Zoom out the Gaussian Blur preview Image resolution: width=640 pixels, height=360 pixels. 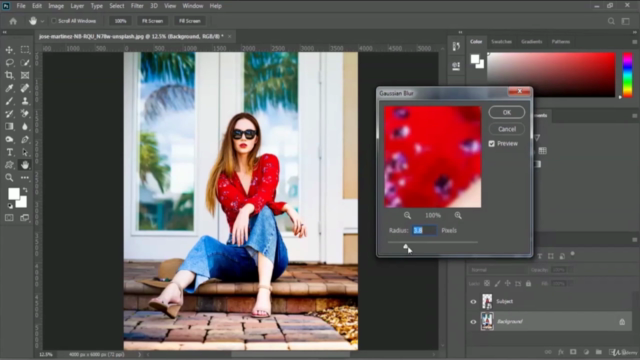pyautogui.click(x=407, y=216)
